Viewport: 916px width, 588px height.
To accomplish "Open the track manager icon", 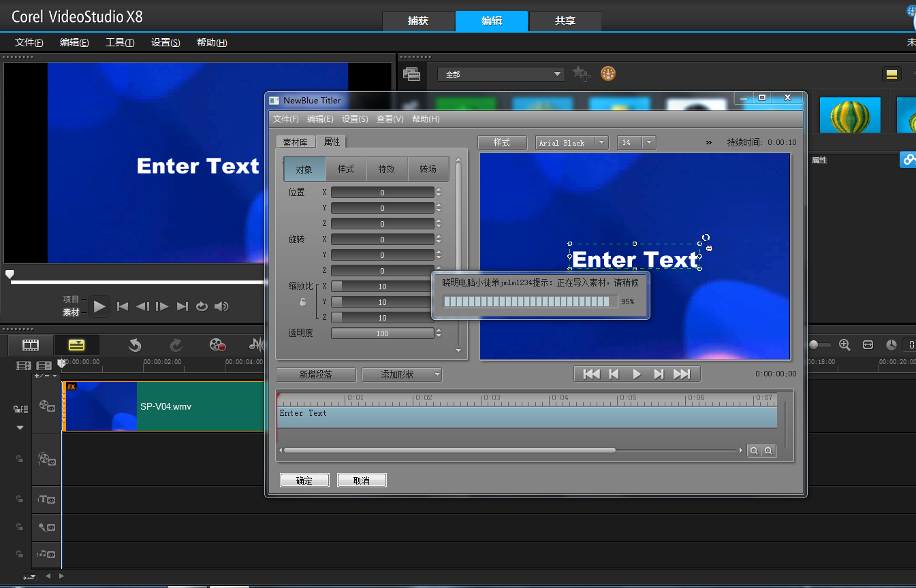I will click(44, 366).
